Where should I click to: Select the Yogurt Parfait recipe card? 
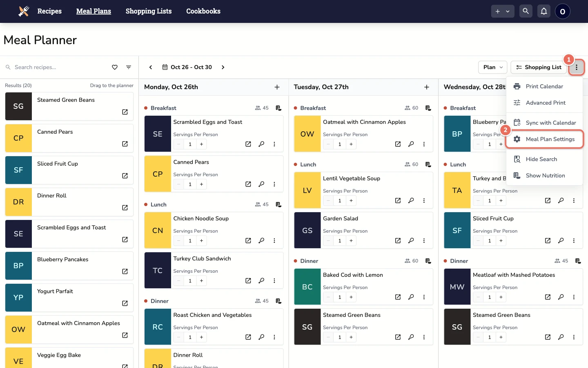pos(69,298)
